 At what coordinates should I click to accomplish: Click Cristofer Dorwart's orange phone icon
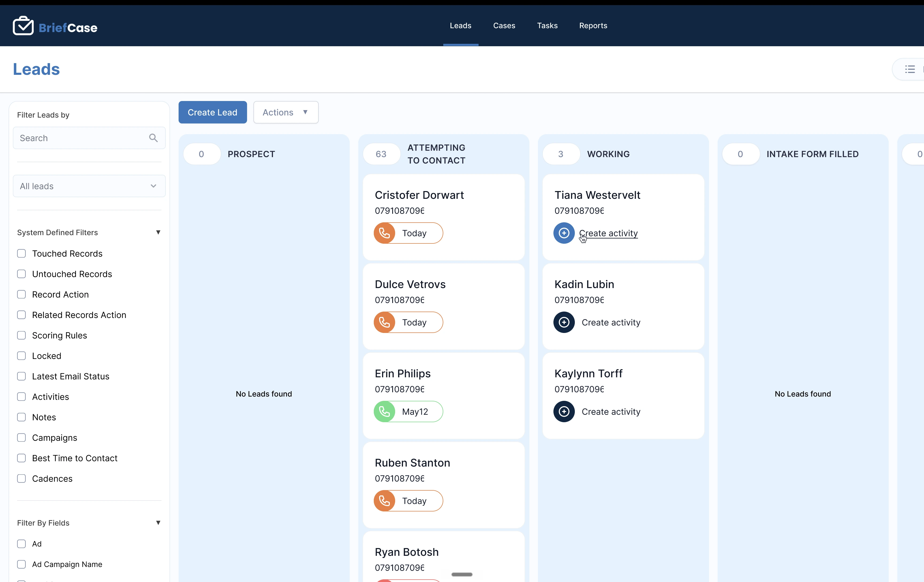384,233
